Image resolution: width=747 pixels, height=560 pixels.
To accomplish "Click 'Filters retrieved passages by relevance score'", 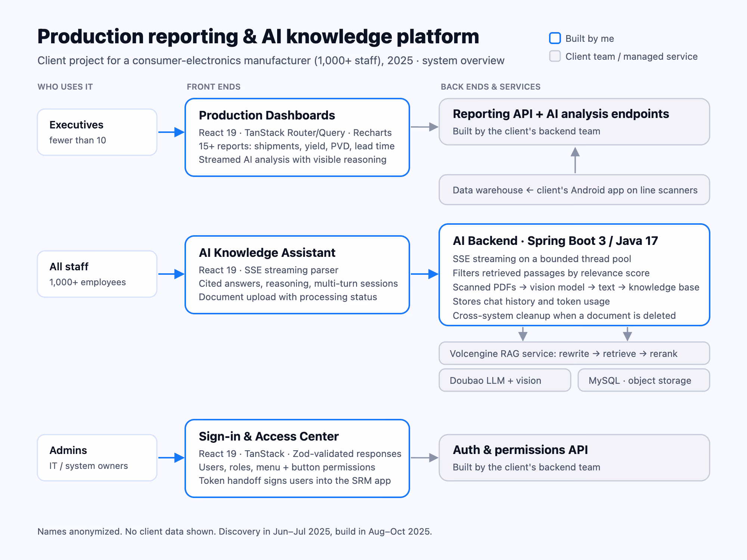I will point(551,273).
